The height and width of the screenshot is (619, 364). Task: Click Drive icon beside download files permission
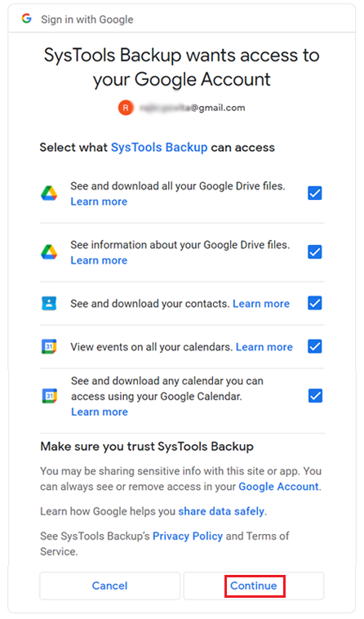coord(49,194)
